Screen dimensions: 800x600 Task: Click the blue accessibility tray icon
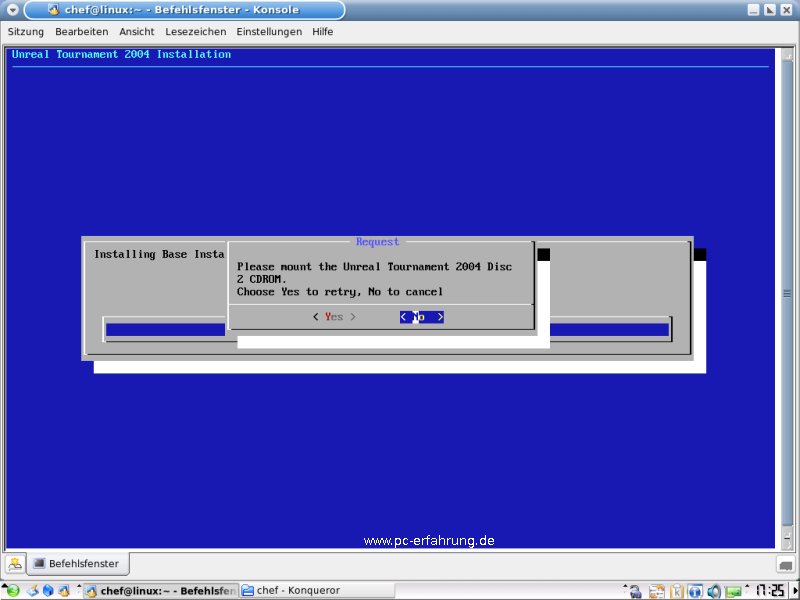[x=695, y=590]
